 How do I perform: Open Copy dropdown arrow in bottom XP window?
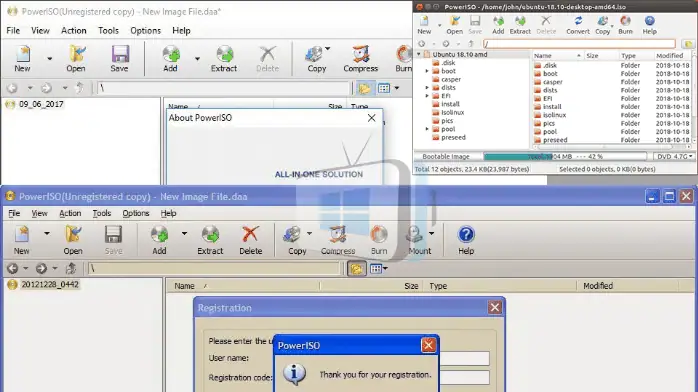click(x=309, y=234)
